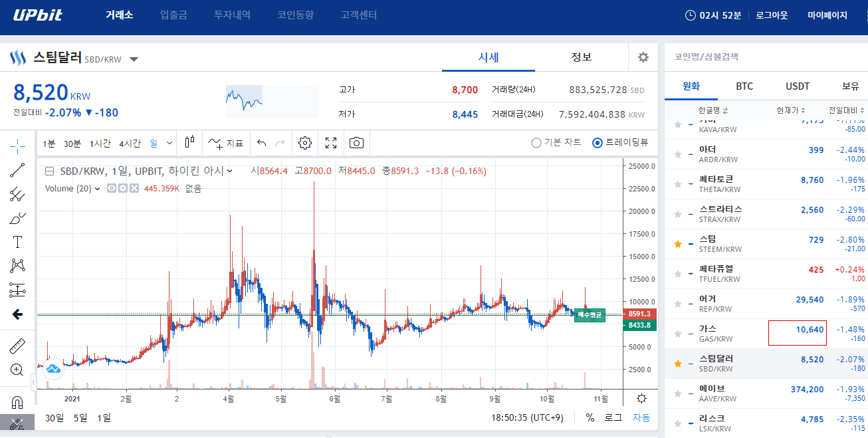
Task: Switch to the BTC market tab
Action: click(x=744, y=86)
